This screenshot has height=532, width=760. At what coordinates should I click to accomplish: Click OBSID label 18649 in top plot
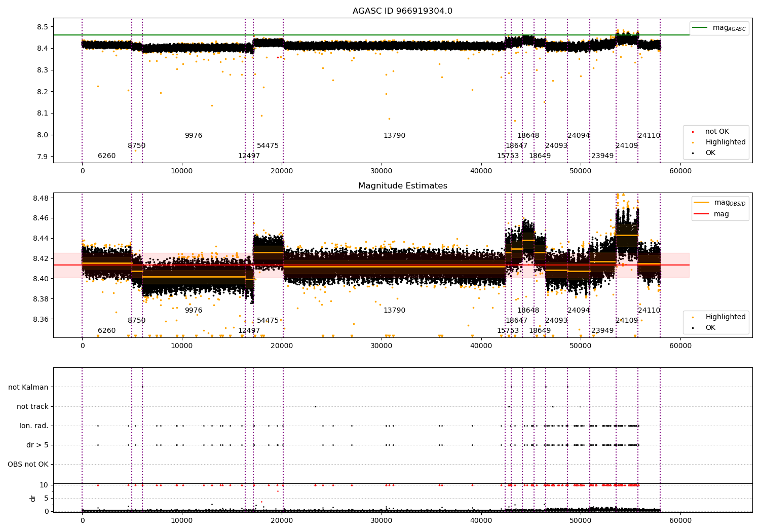pyautogui.click(x=540, y=156)
